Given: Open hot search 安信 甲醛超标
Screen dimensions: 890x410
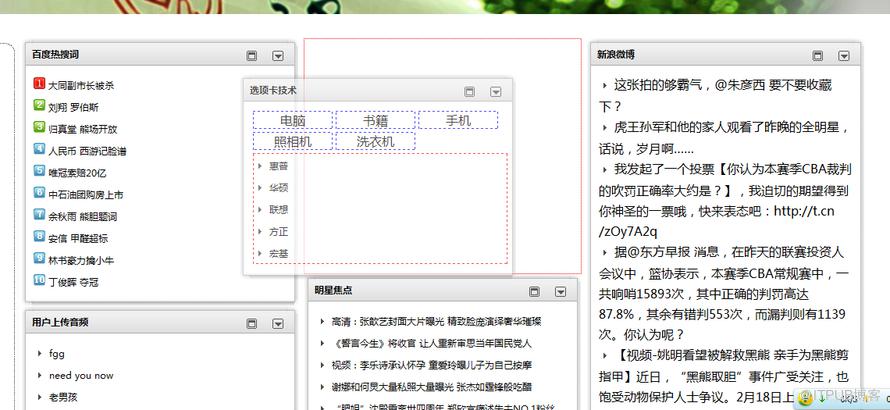Looking at the screenshot, I should [x=78, y=239].
